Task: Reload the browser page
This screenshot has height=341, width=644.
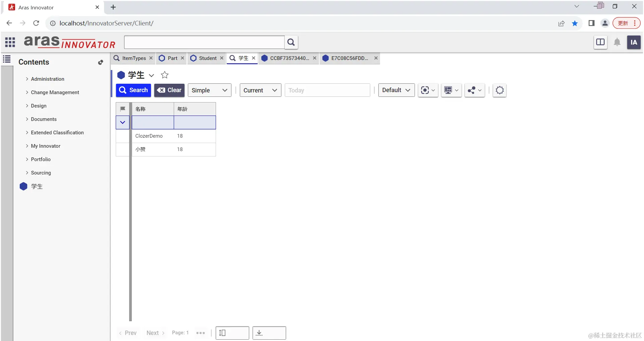Action: pyautogui.click(x=36, y=23)
